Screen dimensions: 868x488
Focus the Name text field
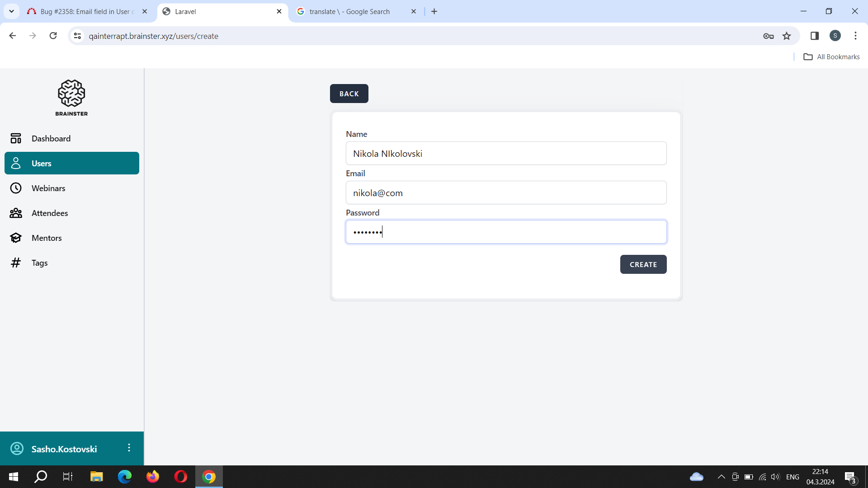tap(505, 154)
